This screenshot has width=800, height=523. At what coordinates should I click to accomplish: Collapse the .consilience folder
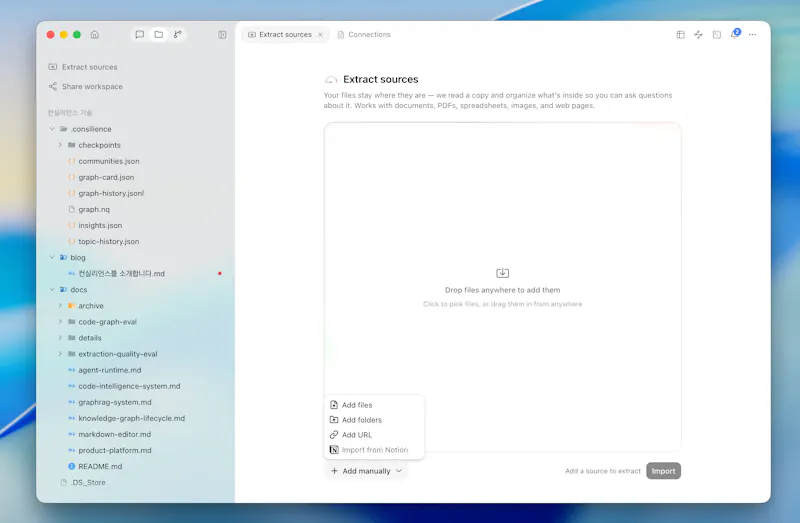click(x=52, y=129)
